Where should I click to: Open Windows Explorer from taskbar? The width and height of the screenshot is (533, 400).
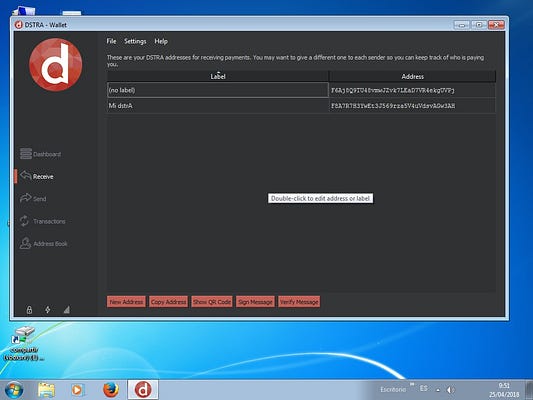pos(46,390)
